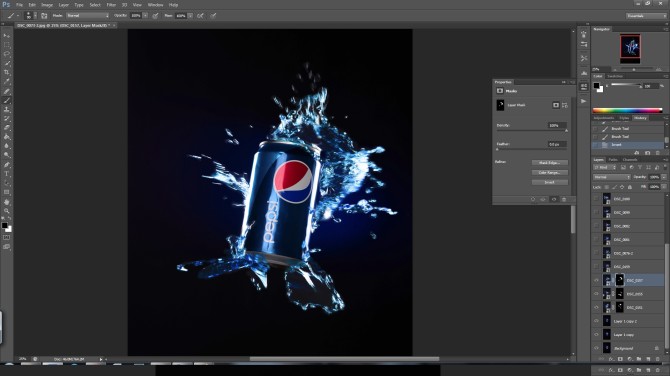Delete layer trash icon in Layers panel
This screenshot has height=376, width=670.
tap(658, 359)
